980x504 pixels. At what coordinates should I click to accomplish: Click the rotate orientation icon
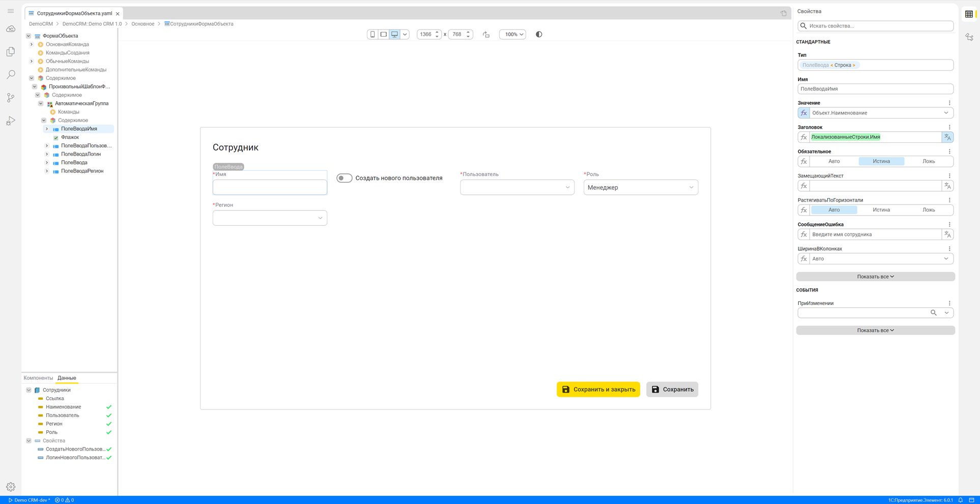[486, 35]
